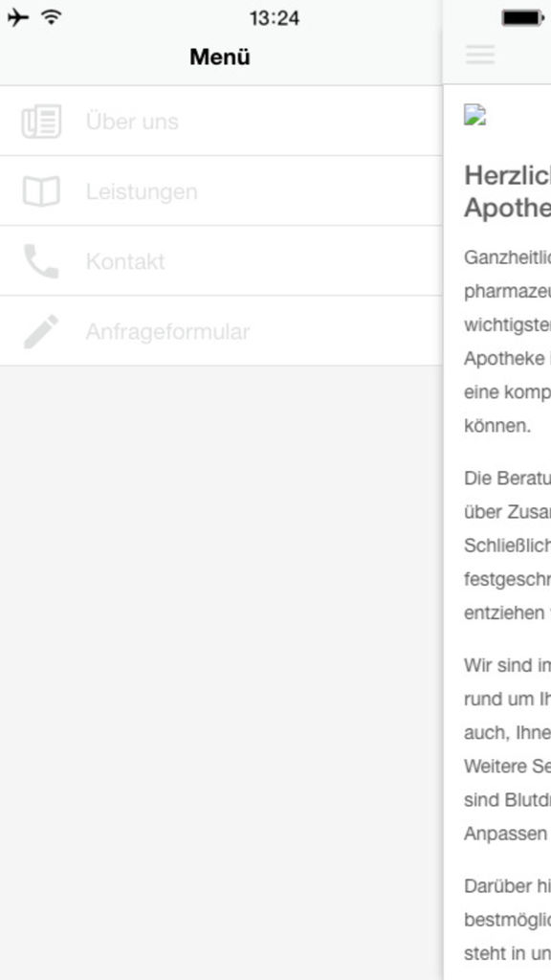Click the paragraph beginning Die Beratu

tap(507, 546)
